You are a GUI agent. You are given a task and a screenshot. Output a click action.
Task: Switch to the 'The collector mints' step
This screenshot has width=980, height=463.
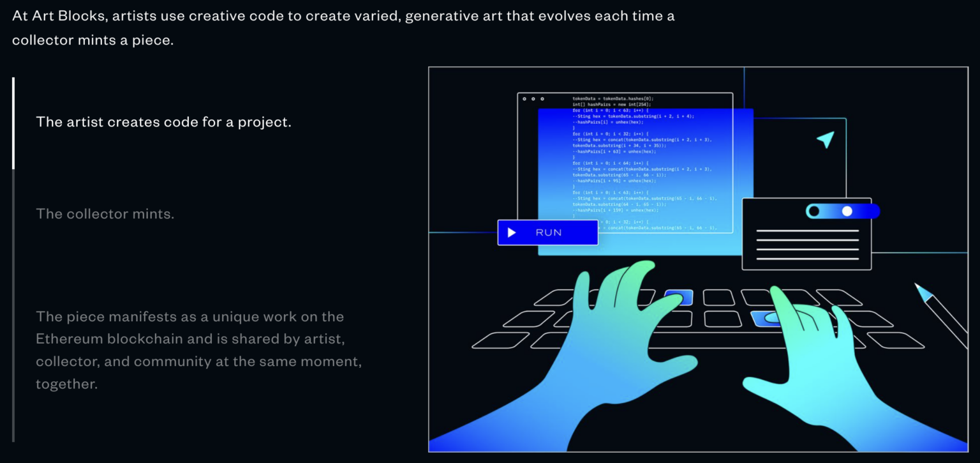pos(105,214)
